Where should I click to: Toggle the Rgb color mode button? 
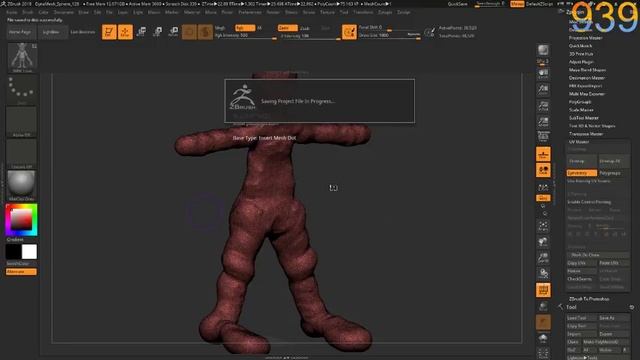click(x=245, y=28)
